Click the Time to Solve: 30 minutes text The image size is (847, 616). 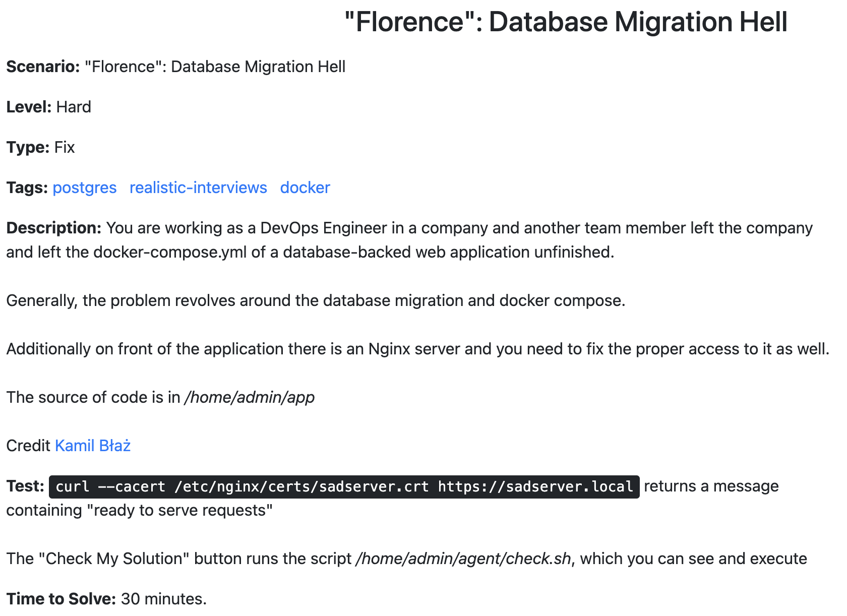click(106, 599)
